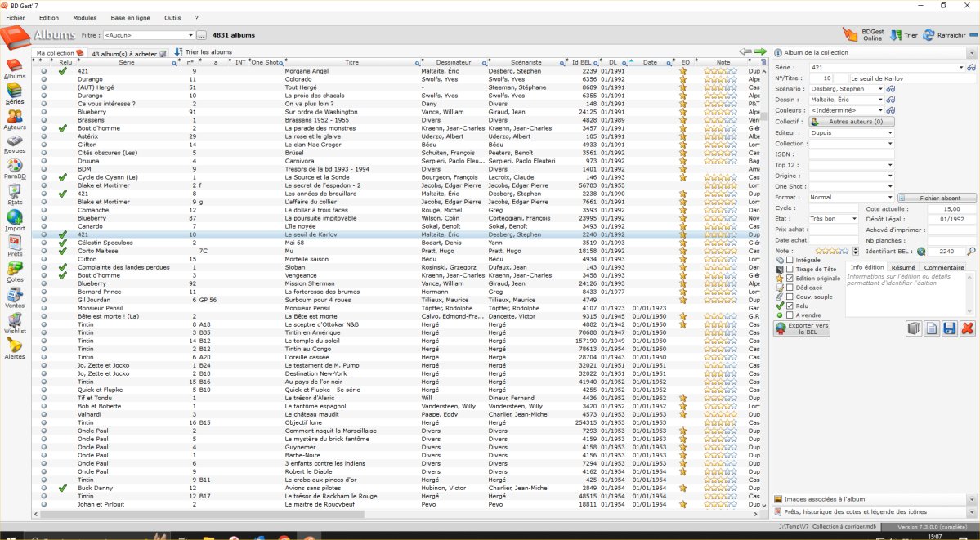Uncheck the Edition originale checkbox
Screen dimensions: 980x540
click(x=790, y=279)
